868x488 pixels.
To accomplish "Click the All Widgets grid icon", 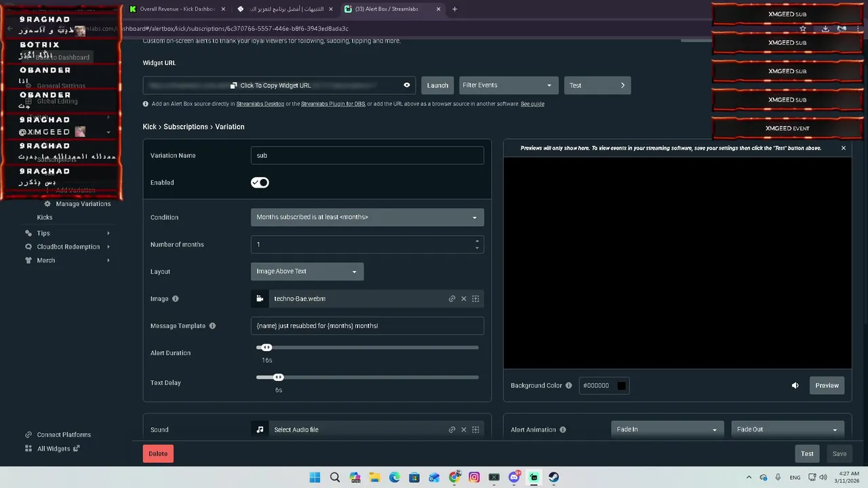I will (28, 449).
